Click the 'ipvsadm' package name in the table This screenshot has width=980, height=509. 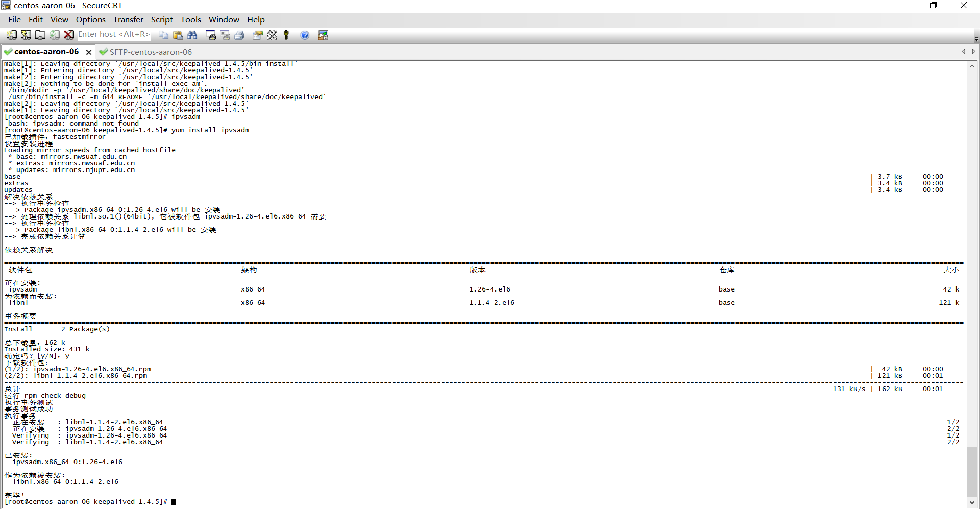tap(22, 289)
